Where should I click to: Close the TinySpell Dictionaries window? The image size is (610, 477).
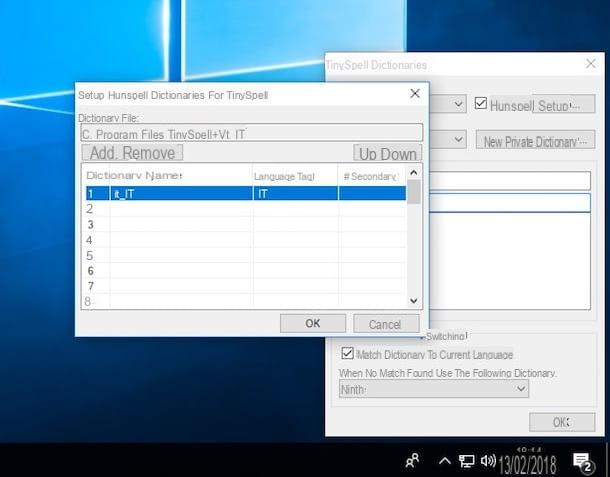click(x=591, y=63)
